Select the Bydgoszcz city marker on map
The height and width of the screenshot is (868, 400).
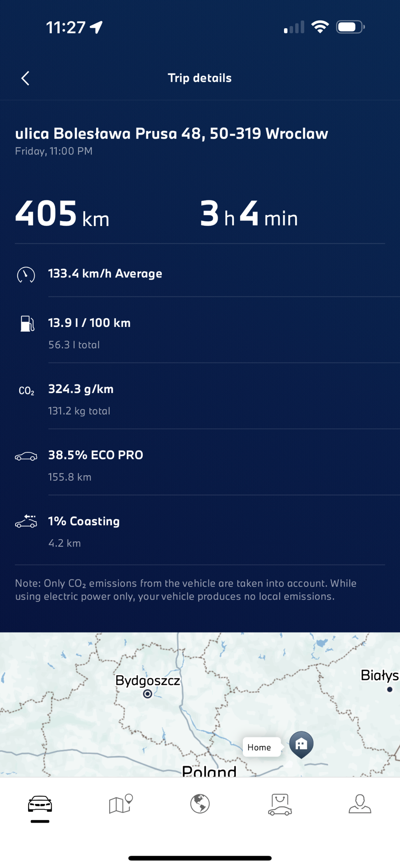pos(147,694)
